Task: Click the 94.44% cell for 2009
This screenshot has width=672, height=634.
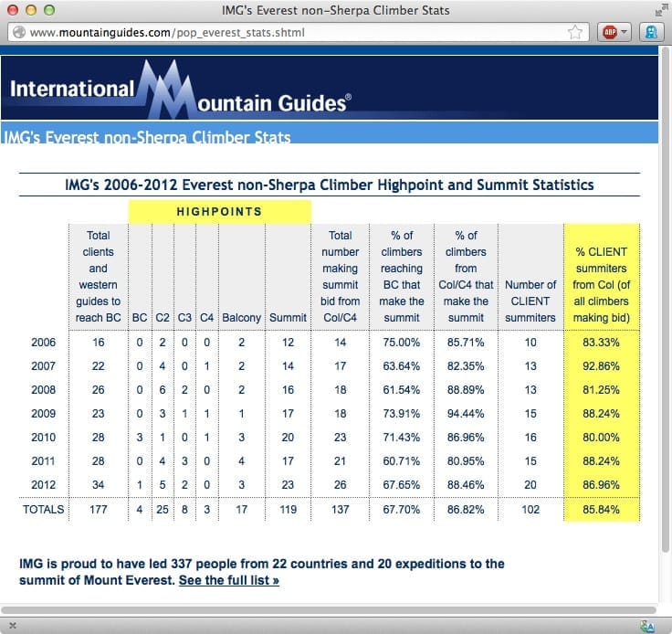Action: coord(466,414)
